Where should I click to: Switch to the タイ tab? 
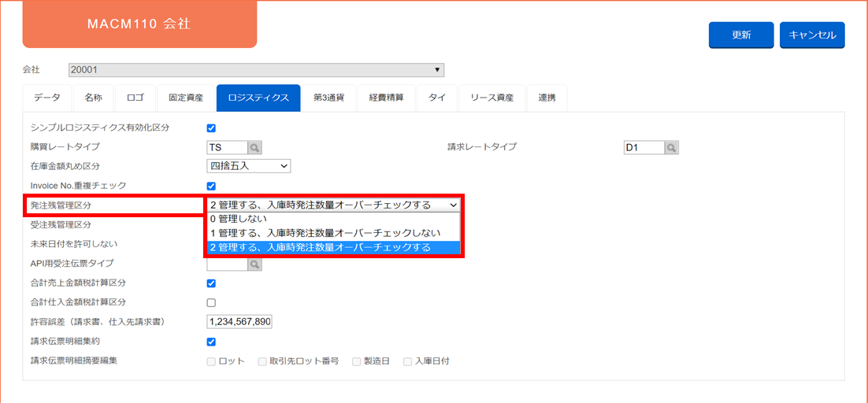(x=437, y=98)
